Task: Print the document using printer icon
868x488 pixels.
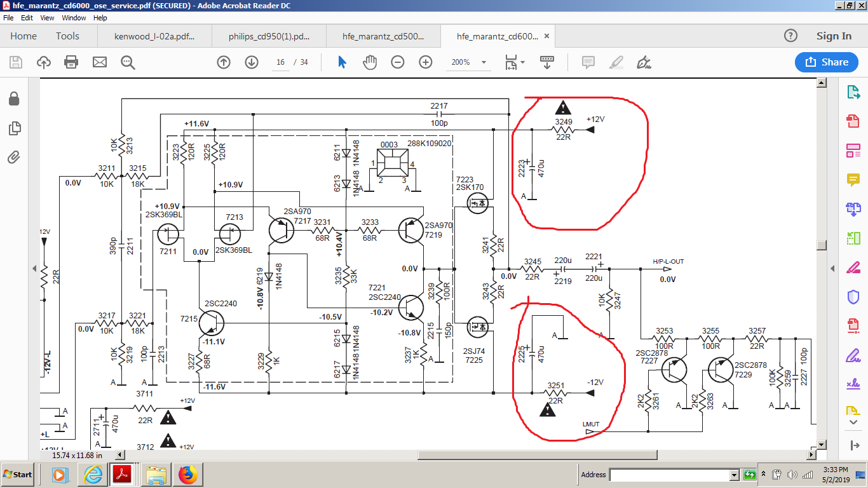Action: (71, 62)
